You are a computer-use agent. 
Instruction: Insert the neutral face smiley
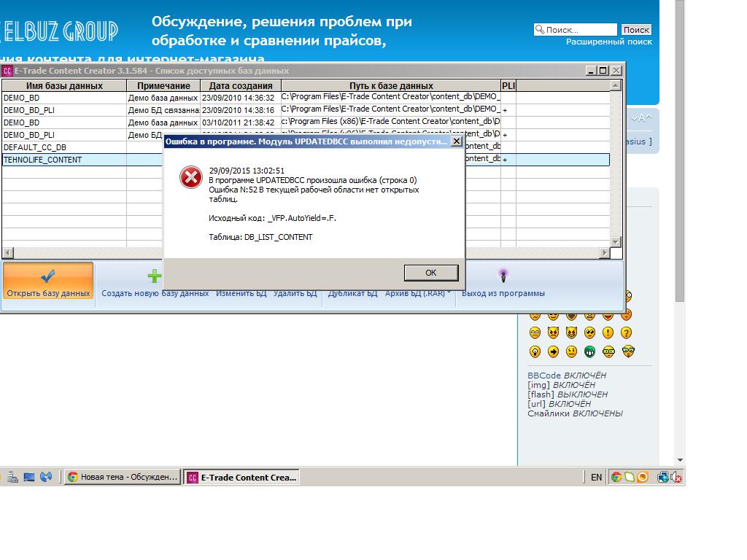click(571, 352)
